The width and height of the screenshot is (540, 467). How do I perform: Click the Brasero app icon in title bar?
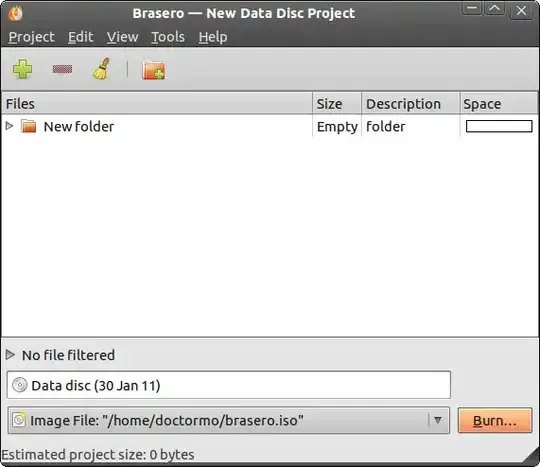click(15, 13)
